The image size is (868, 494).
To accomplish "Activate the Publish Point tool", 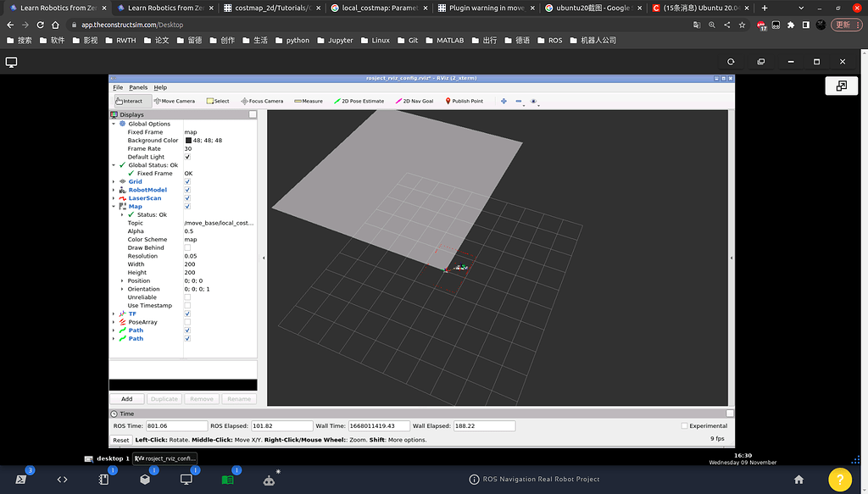I will coord(464,101).
